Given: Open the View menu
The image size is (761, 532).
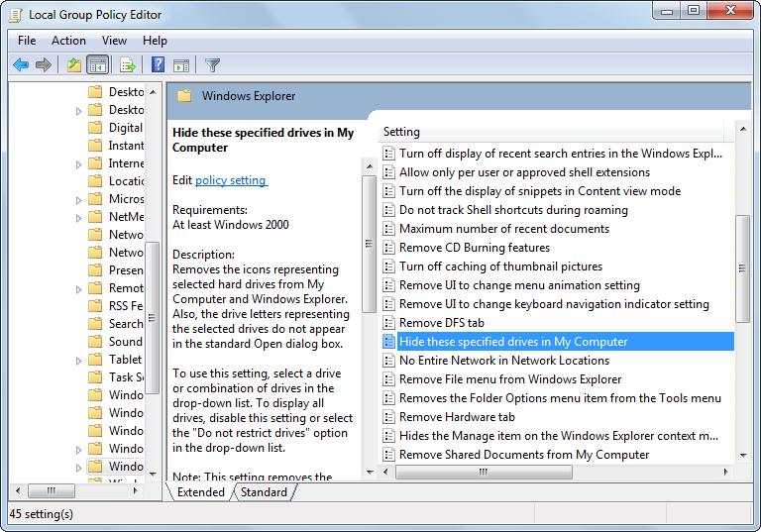Looking at the screenshot, I should click(114, 41).
